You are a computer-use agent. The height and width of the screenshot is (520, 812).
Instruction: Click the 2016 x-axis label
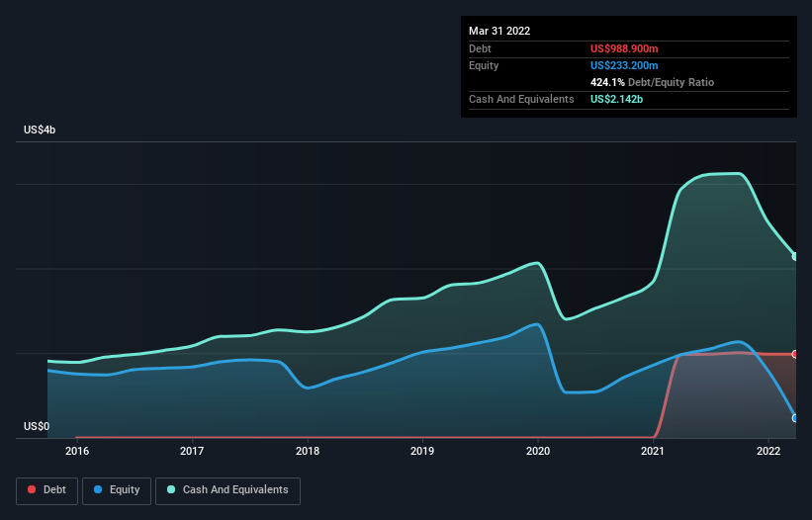tap(77, 451)
